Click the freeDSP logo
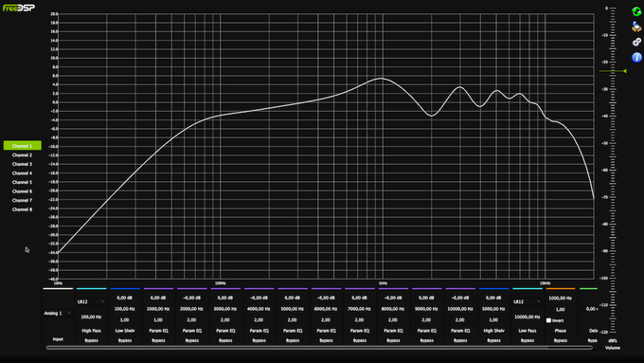644x363 pixels. (x=19, y=8)
